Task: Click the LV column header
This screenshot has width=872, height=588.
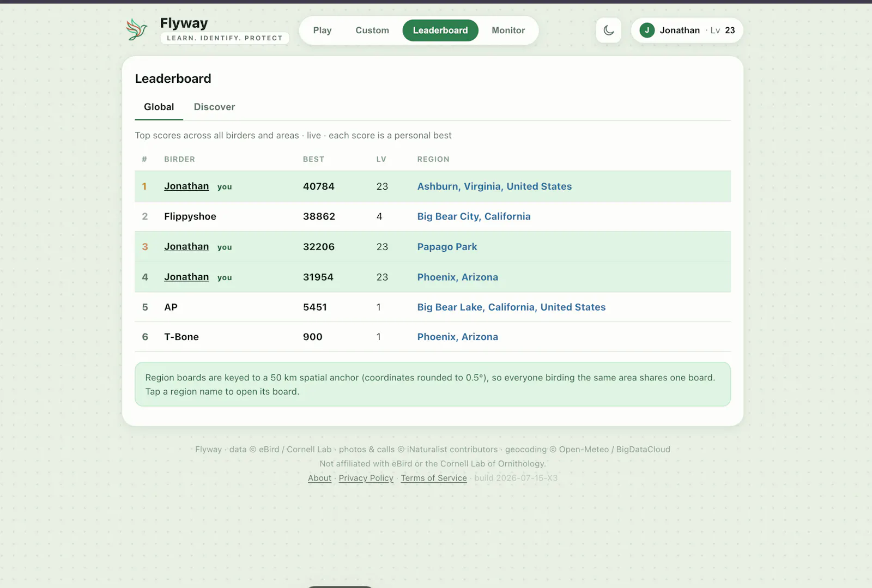Action: 381,159
